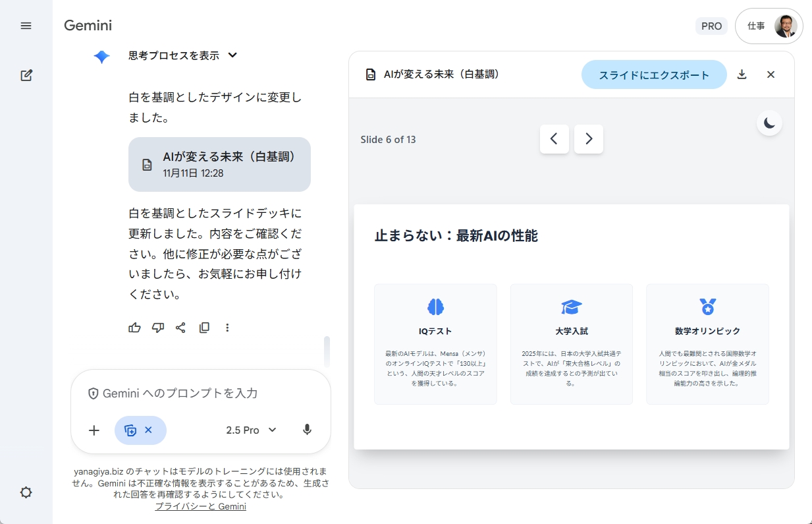Activate the microphone for voice input

[x=306, y=430]
